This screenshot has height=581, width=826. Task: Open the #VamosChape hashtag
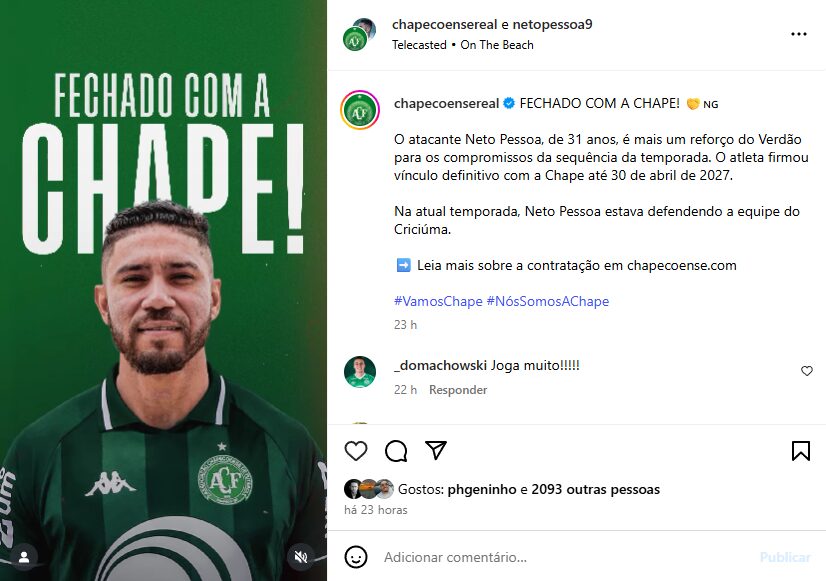[x=438, y=301]
